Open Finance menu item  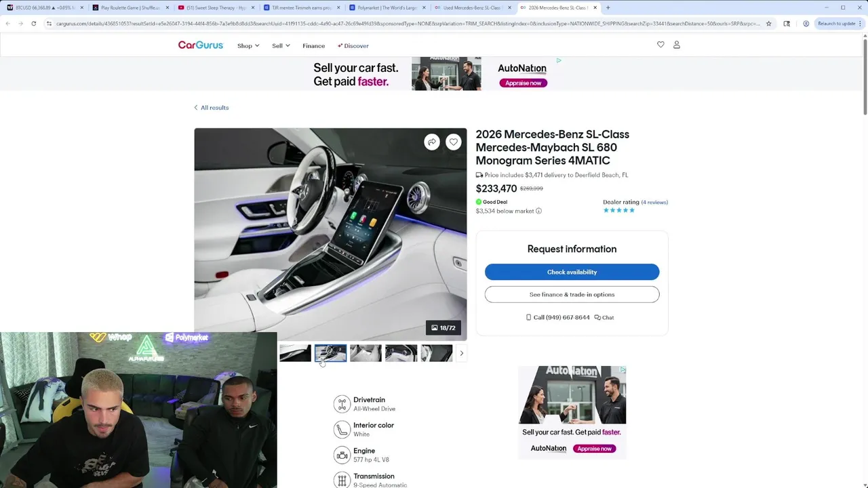[x=313, y=45]
